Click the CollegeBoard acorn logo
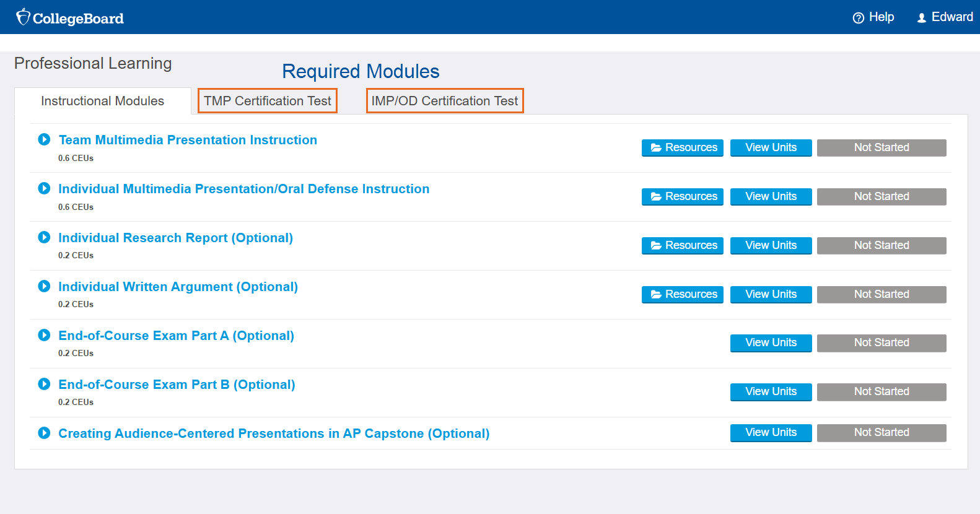The height and width of the screenshot is (514, 980). (x=23, y=17)
